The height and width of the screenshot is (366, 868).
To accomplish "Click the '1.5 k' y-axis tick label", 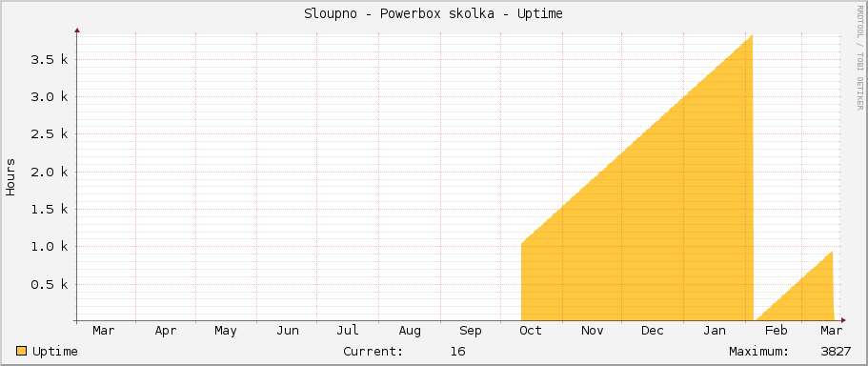I will pos(50,210).
